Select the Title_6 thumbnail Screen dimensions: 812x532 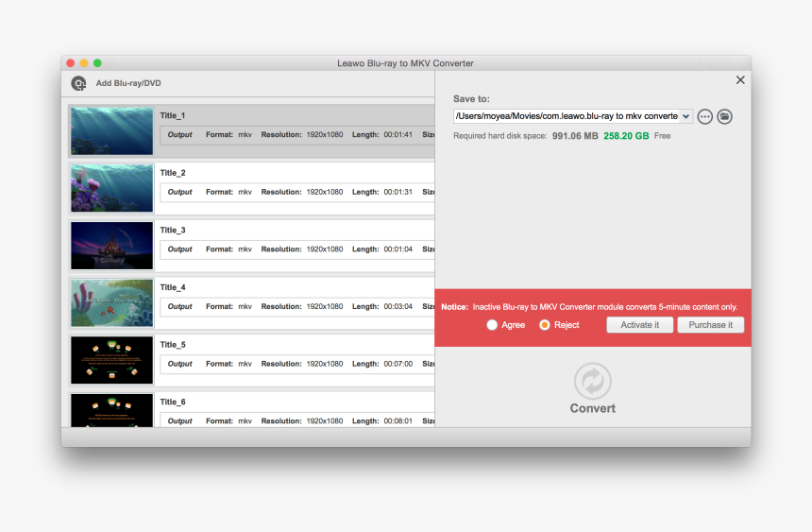pyautogui.click(x=111, y=410)
